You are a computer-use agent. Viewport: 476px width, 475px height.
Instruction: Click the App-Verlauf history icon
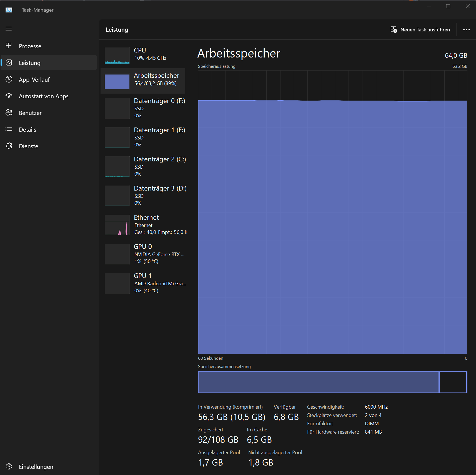point(9,79)
